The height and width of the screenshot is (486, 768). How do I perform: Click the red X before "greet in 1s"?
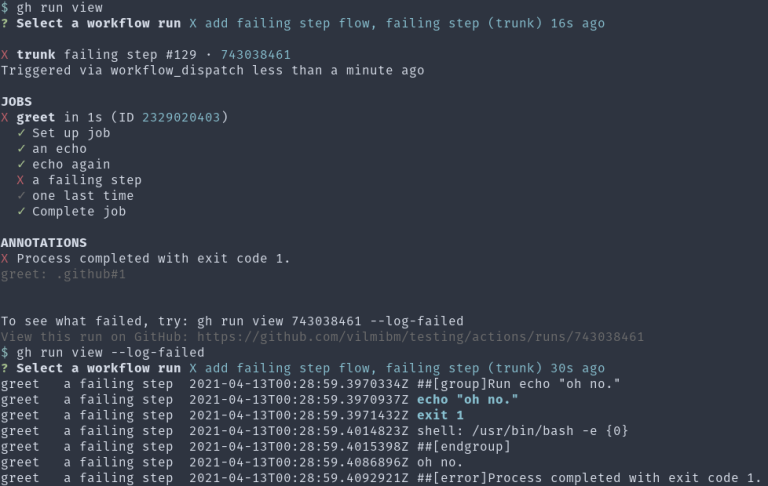click(x=5, y=118)
